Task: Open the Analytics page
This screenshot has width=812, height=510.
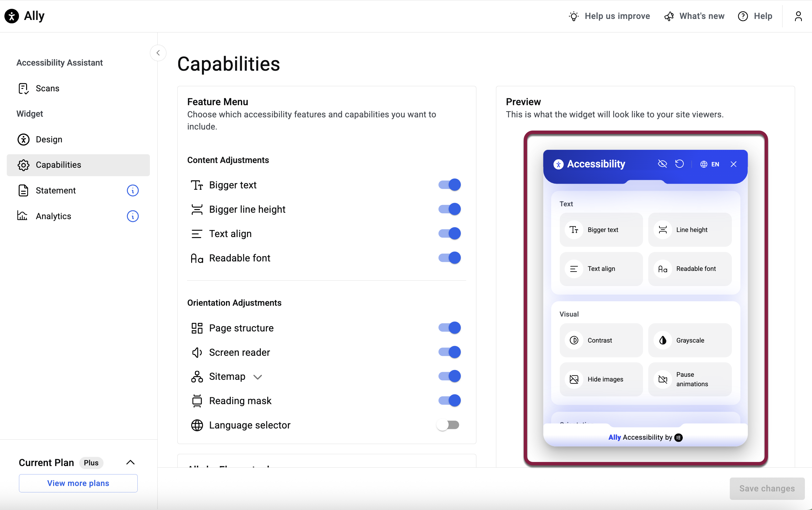Action: [x=78, y=216]
